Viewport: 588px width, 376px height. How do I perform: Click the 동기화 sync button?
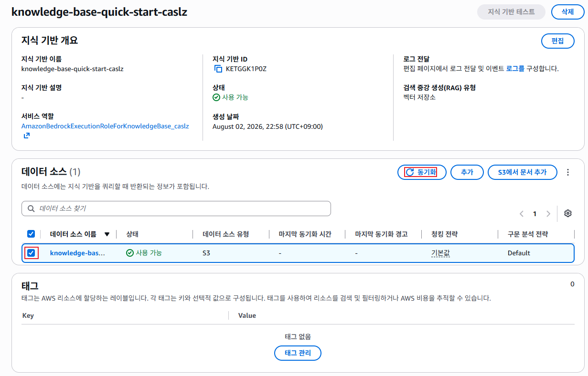click(422, 172)
